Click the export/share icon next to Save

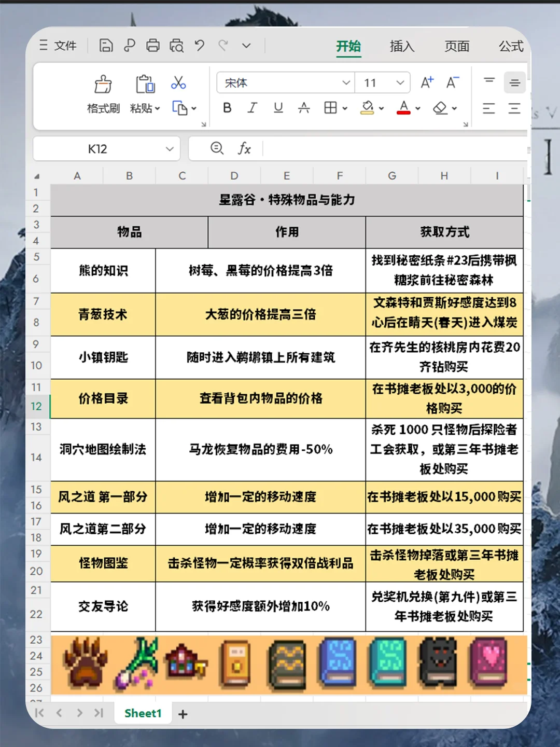click(x=129, y=46)
